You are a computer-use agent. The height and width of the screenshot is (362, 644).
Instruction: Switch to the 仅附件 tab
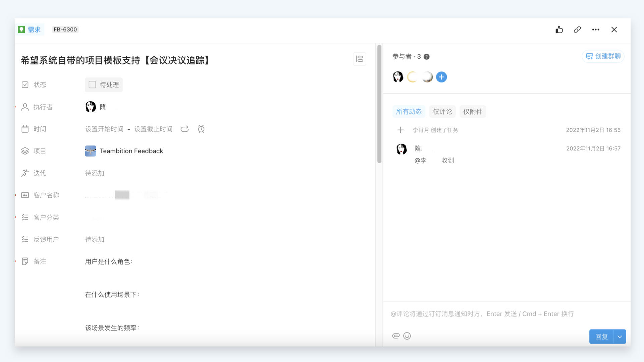click(473, 112)
